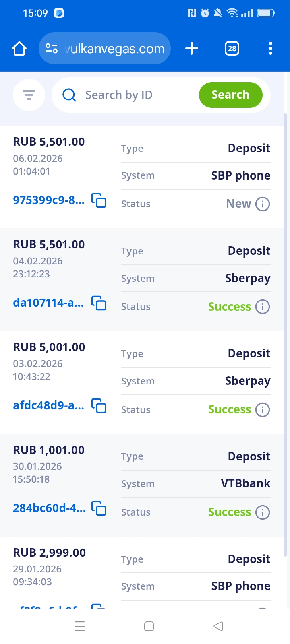
Task: Open the transaction filter options
Action: pyautogui.click(x=29, y=95)
